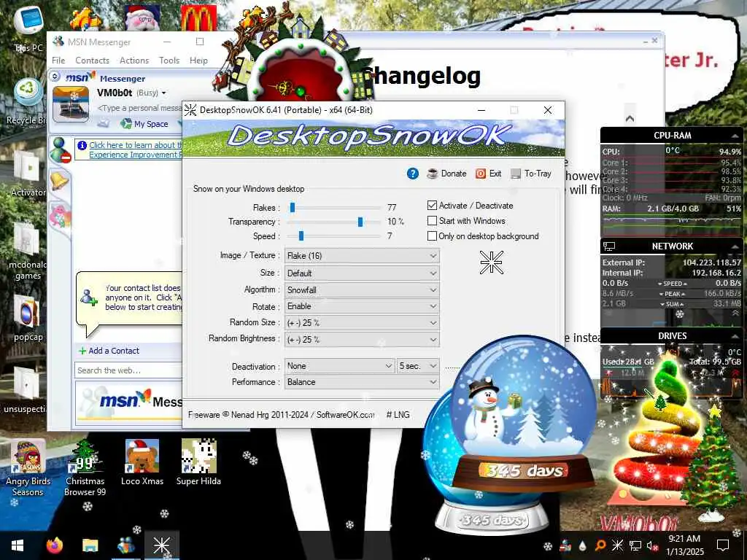Viewport: 747px width, 560px height.
Task: Adjust the Flakes slider handle
Action: click(x=293, y=207)
